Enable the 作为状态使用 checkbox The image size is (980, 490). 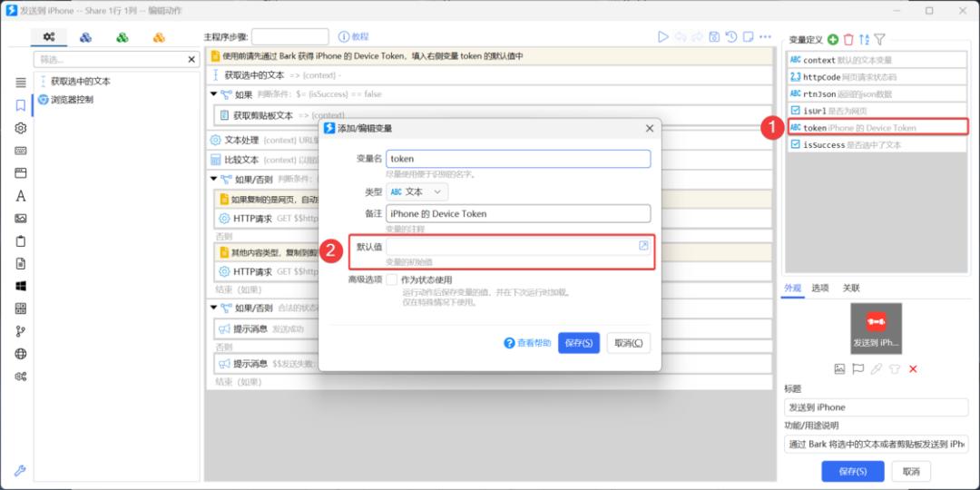point(392,279)
